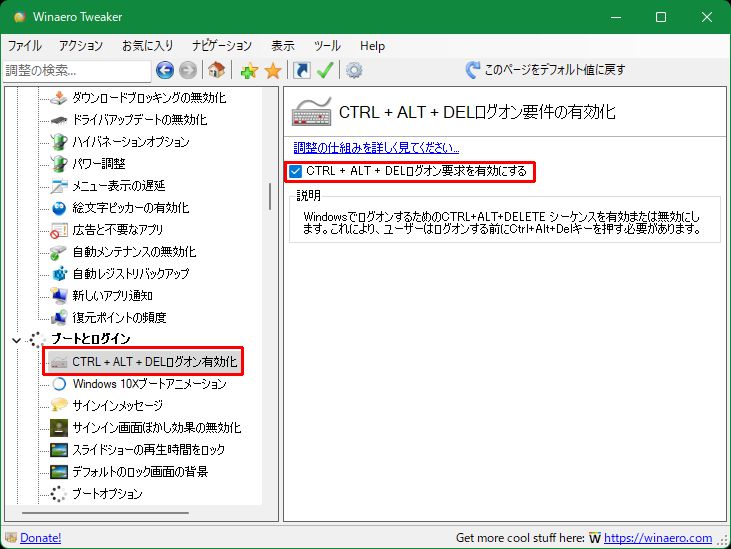Viewport: 731px width, 549px height.
Task: Click the blue reset arrow icon
Action: [x=473, y=70]
